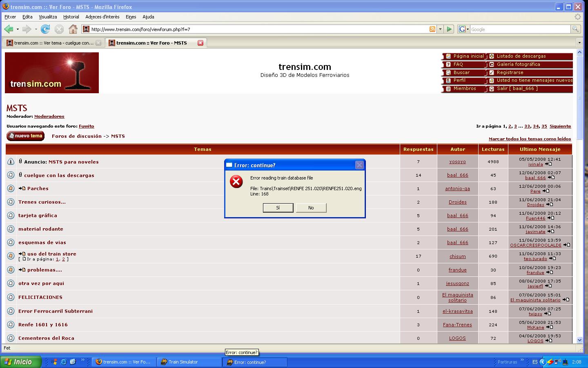Screen dimensions: 588x368
Task: Open the 'tarjeta gráfica' topic link
Action: (x=38, y=215)
